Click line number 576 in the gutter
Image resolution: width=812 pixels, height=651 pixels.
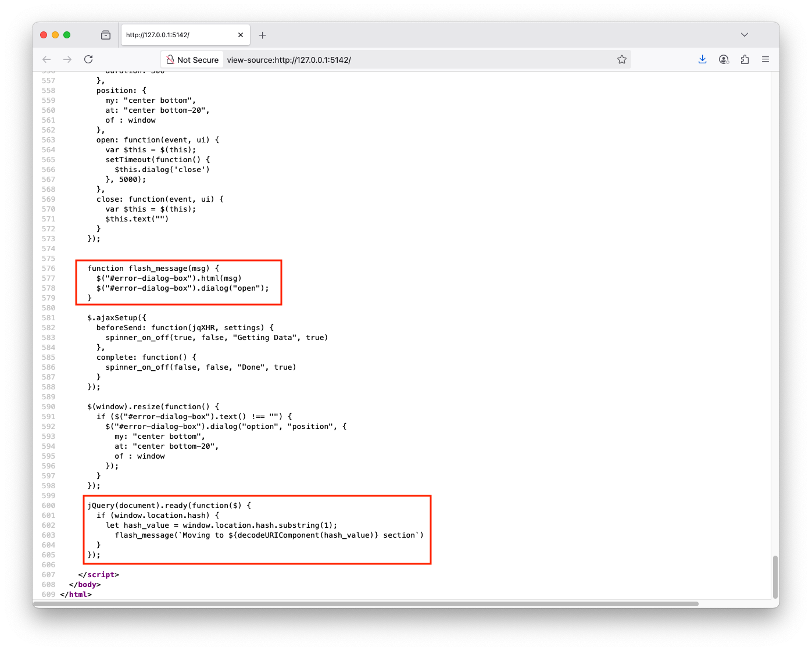49,269
